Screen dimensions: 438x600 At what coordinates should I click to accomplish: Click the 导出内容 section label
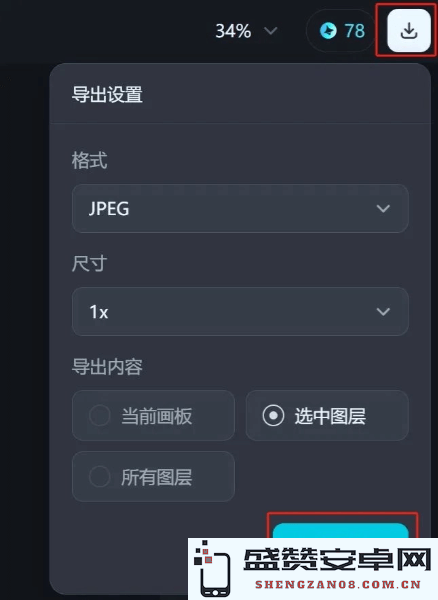pyautogui.click(x=107, y=367)
